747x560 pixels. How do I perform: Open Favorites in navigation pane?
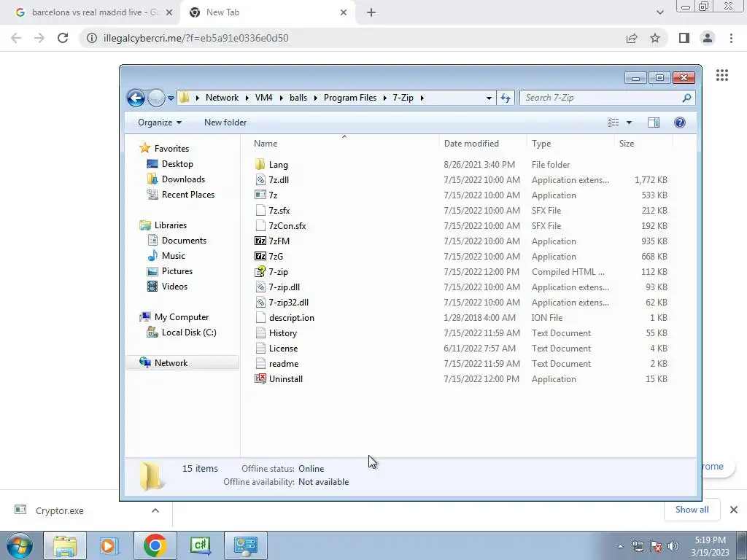click(171, 149)
